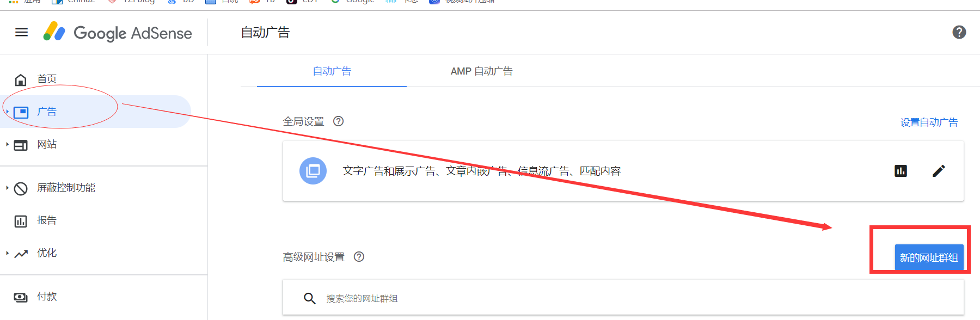Click the 新的网址群组 button
Screen dimensions: 980x320
point(929,257)
